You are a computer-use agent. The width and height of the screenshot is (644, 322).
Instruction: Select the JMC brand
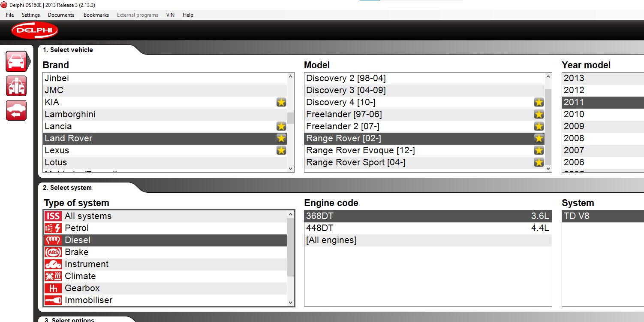(x=165, y=90)
